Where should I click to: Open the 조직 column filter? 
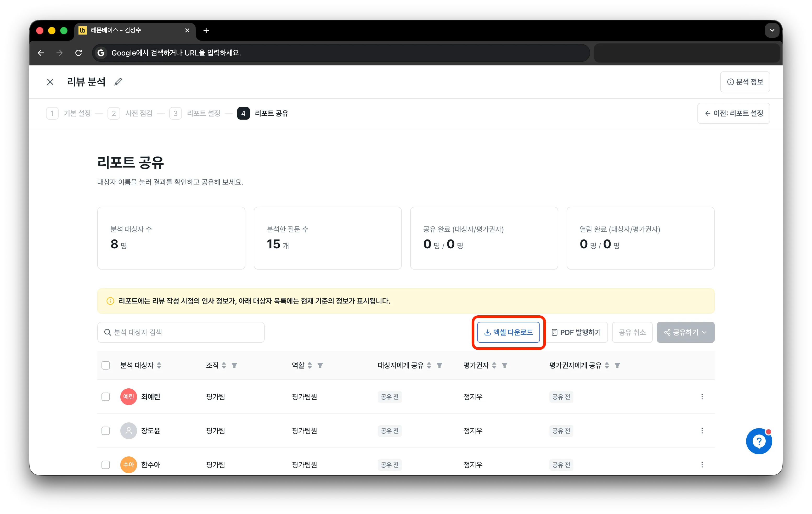(x=234, y=365)
